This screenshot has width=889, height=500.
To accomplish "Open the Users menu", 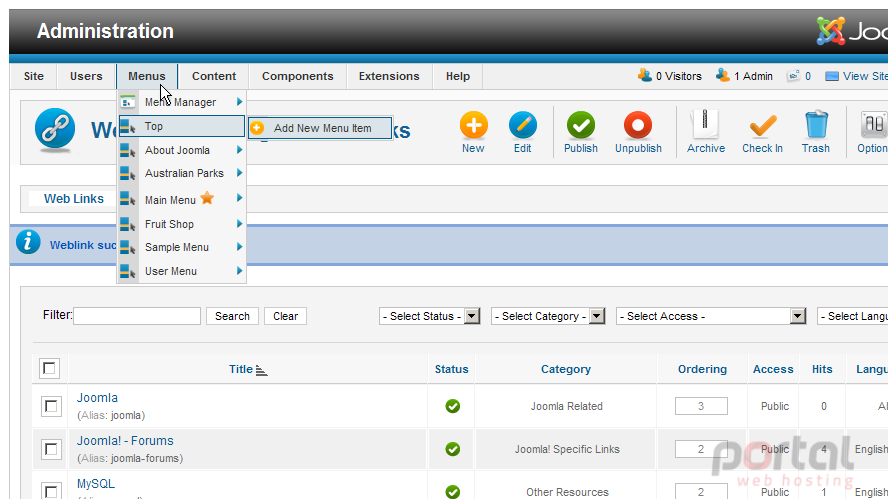I will pos(86,76).
